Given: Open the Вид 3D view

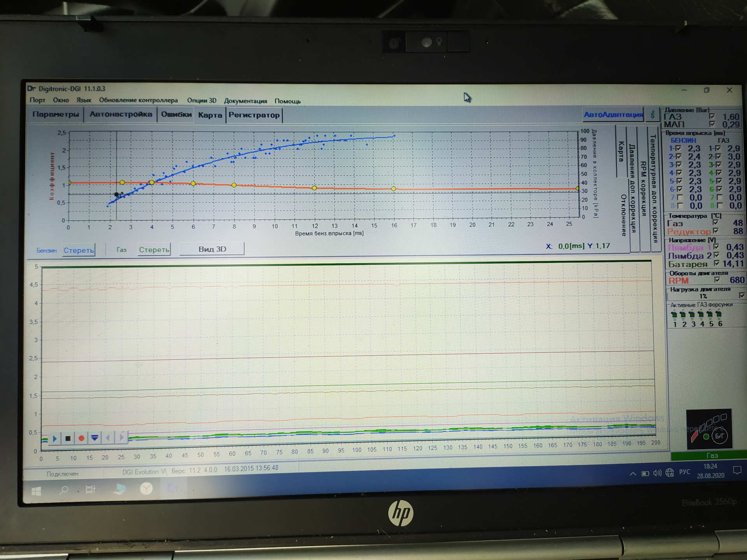Looking at the screenshot, I should coord(212,249).
